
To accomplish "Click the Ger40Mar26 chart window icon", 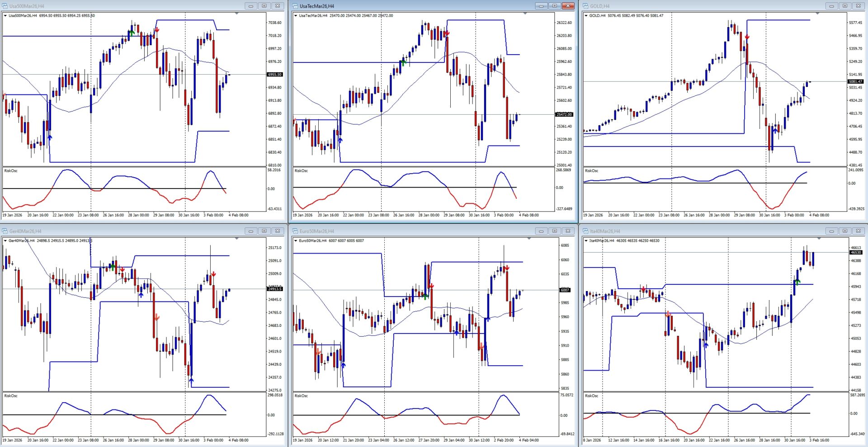I will (5, 231).
